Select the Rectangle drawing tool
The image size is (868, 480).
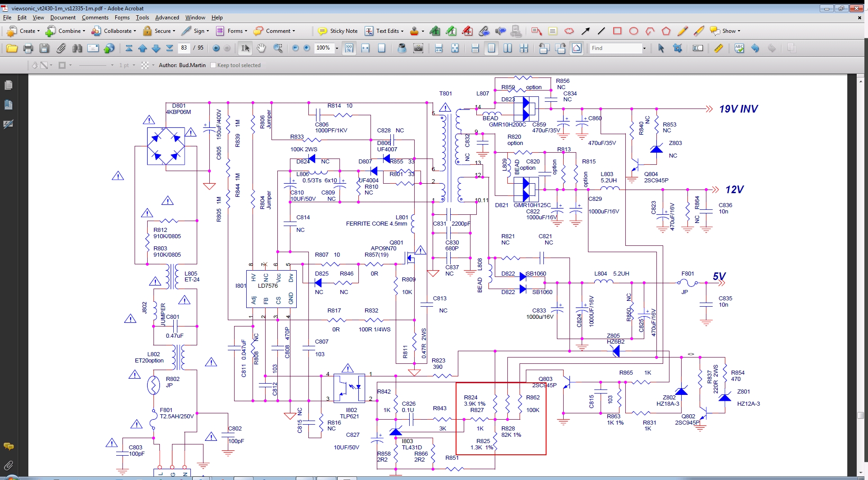click(617, 31)
